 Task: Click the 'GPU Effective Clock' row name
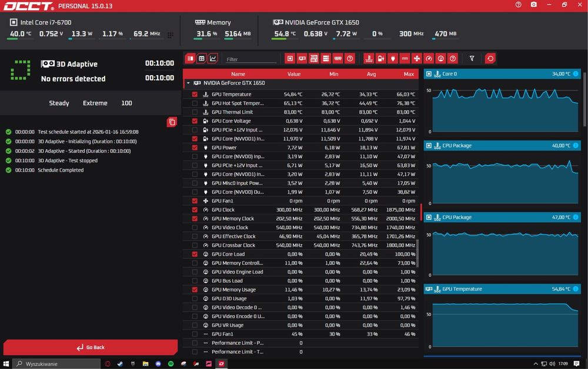233,236
